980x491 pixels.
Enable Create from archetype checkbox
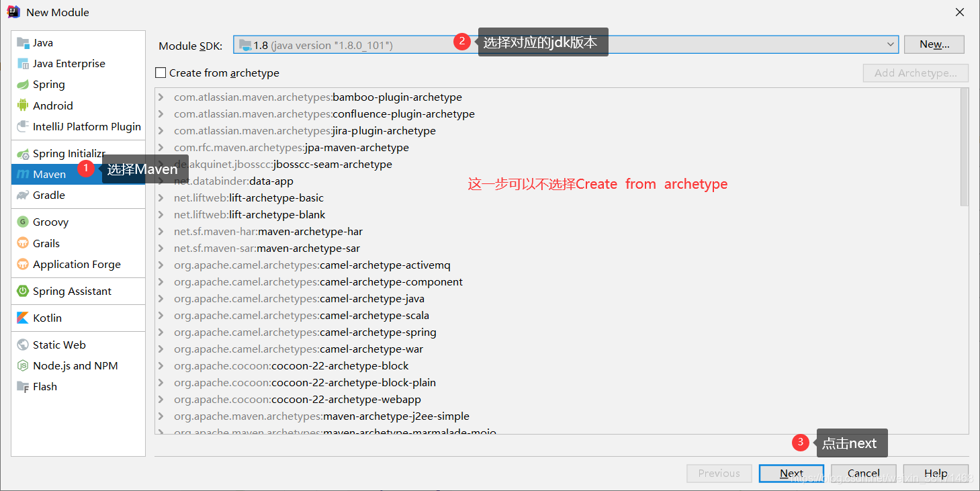(161, 73)
